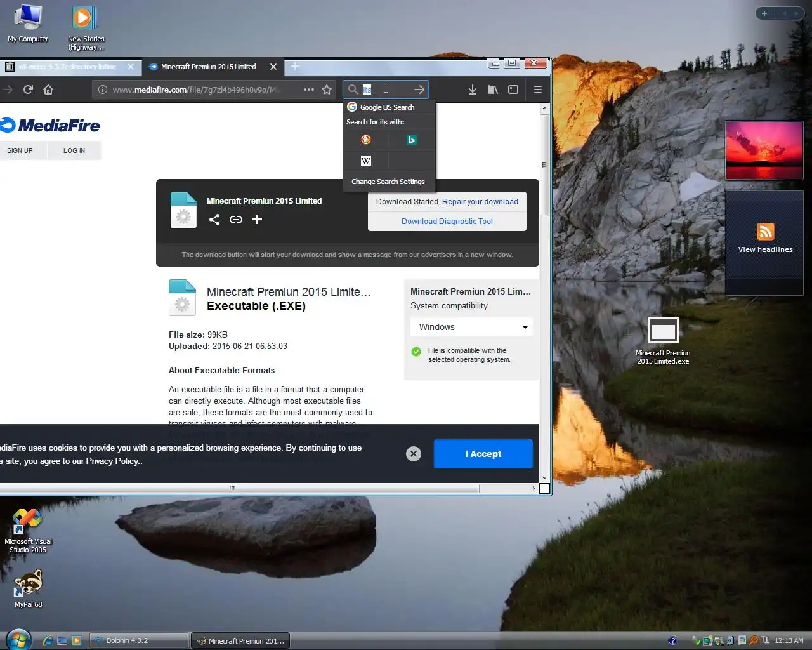Submit search with the go arrow
Viewport: 812px width, 650px height.
tap(419, 90)
